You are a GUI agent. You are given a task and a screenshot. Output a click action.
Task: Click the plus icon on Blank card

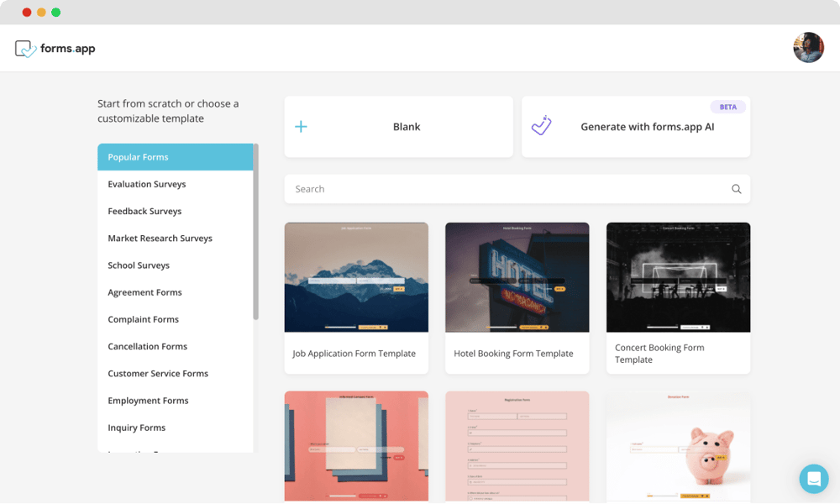click(x=301, y=127)
